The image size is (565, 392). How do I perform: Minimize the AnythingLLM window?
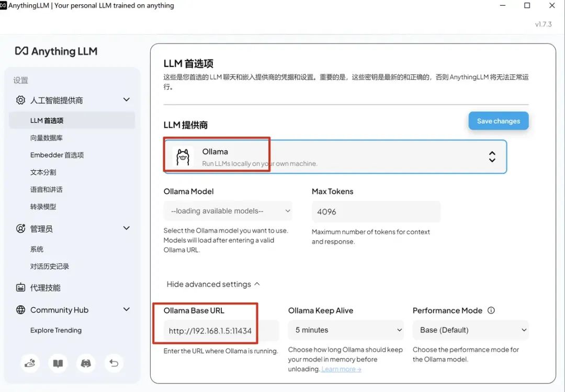pyautogui.click(x=503, y=5)
